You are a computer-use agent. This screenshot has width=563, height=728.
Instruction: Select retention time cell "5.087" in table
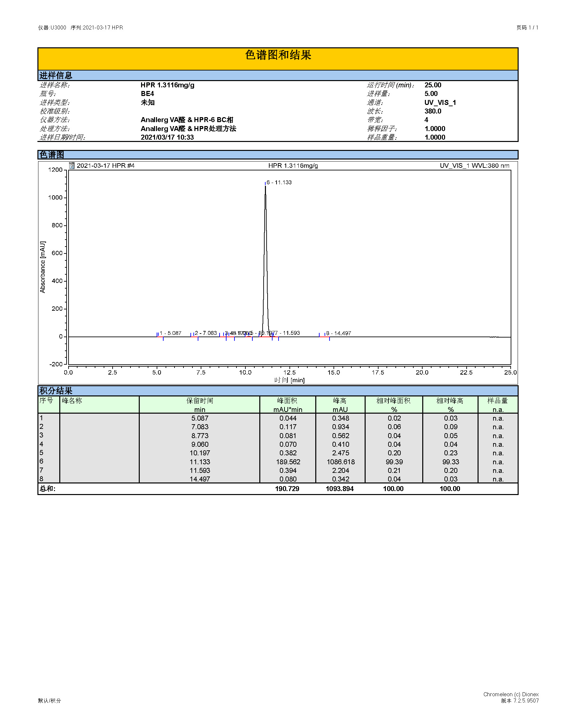(x=200, y=418)
